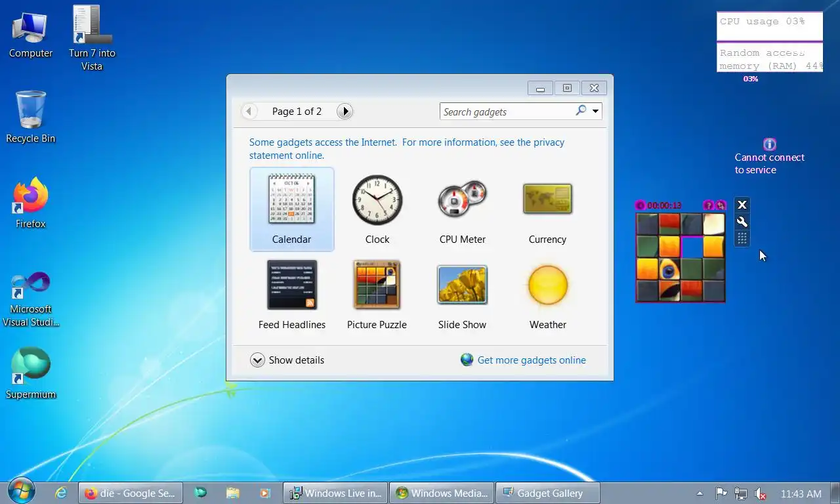Go to next gadget page
840x504 pixels.
[x=345, y=112]
